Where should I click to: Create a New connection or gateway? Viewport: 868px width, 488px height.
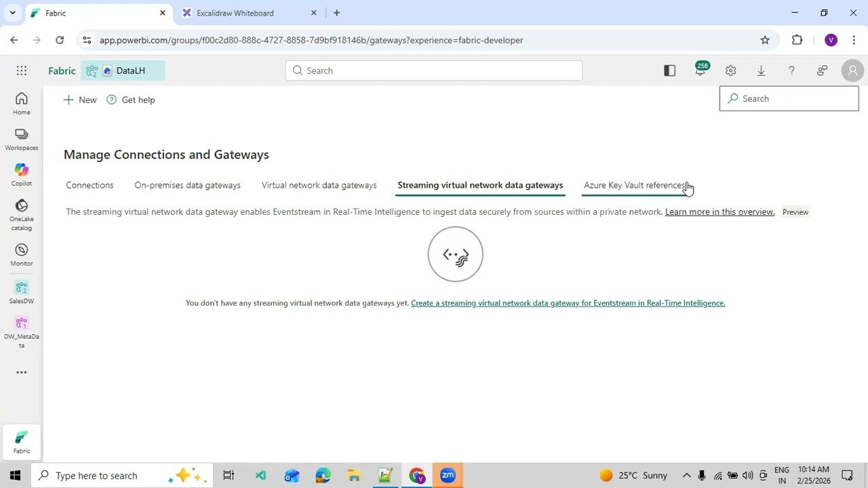(x=80, y=100)
